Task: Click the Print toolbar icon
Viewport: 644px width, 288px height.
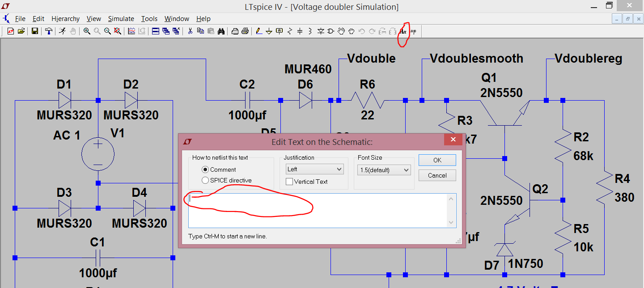Action: 245,31
